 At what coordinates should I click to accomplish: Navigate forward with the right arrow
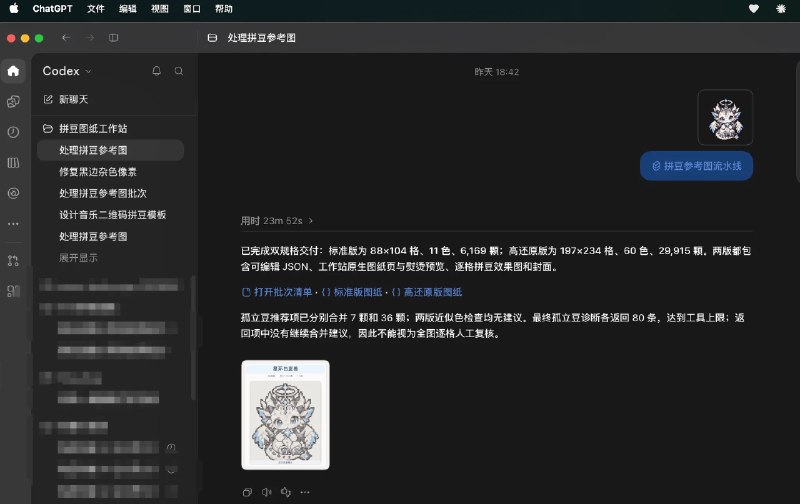click(90, 38)
